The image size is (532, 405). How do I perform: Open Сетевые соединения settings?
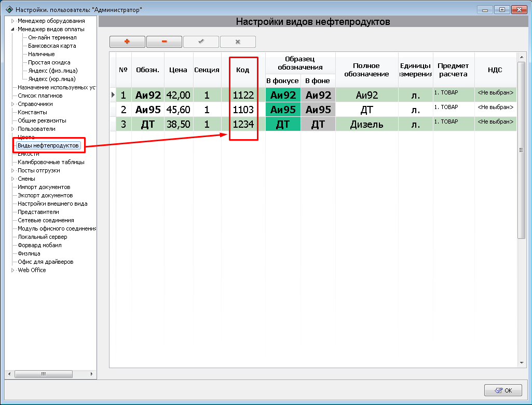click(x=46, y=220)
